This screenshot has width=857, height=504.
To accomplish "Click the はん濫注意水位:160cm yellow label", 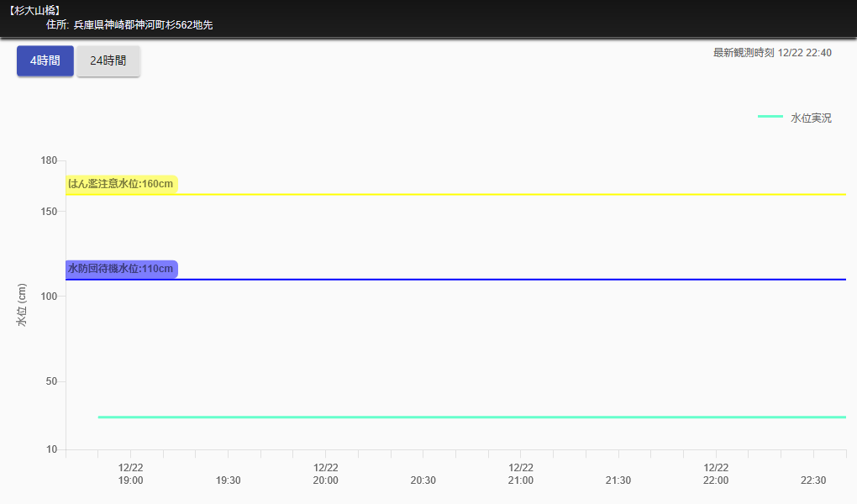I will point(121,184).
